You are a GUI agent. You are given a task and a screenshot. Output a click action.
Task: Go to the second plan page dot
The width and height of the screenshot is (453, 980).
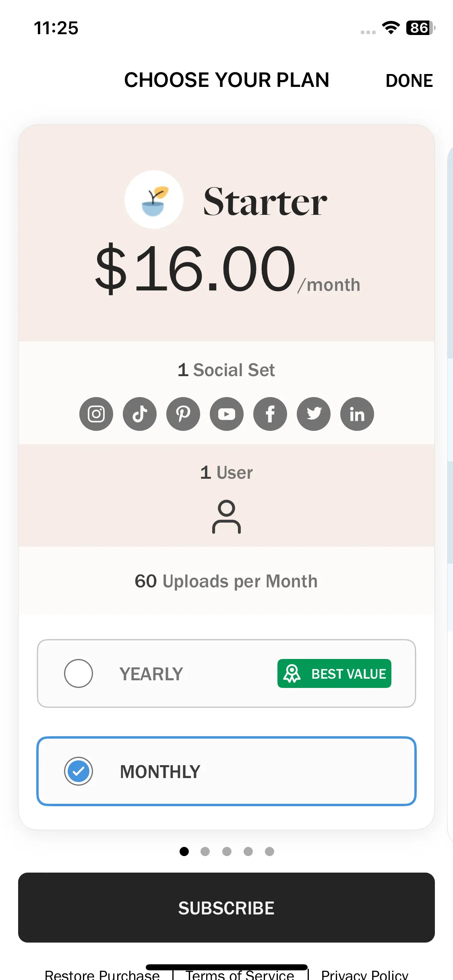click(205, 851)
